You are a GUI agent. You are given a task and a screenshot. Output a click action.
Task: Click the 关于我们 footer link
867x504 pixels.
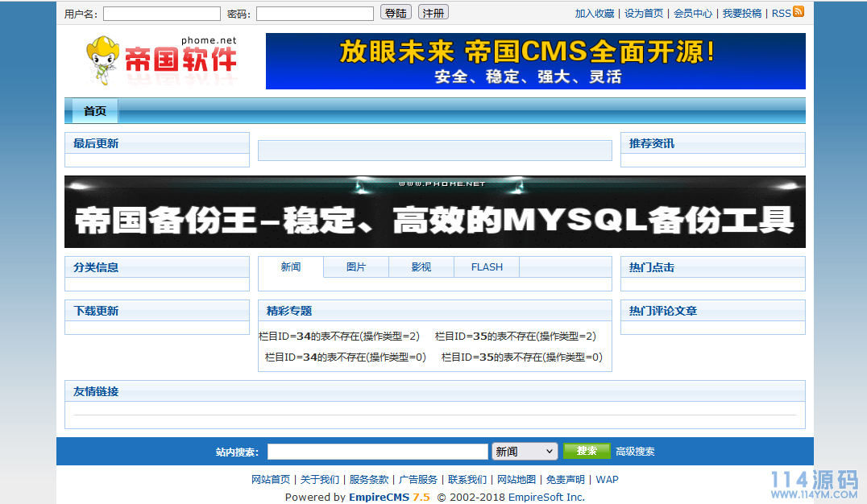(x=320, y=480)
